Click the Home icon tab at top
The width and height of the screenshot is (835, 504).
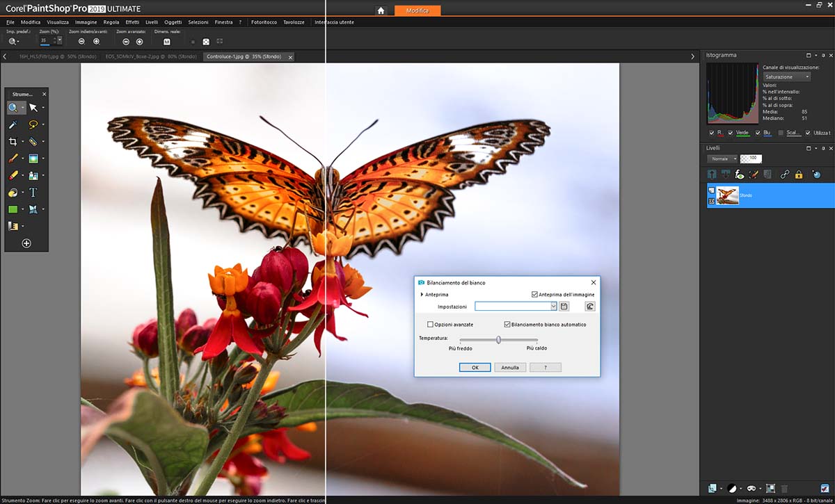[x=381, y=10]
